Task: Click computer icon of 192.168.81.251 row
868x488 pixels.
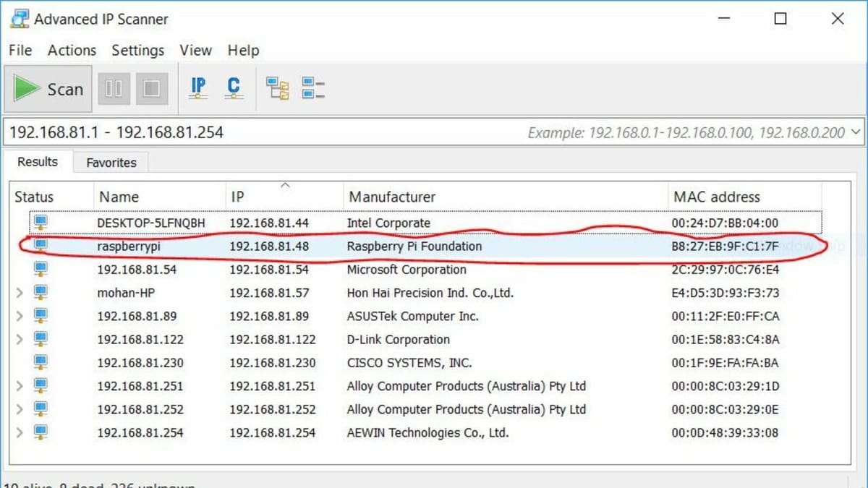Action: pyautogui.click(x=41, y=385)
